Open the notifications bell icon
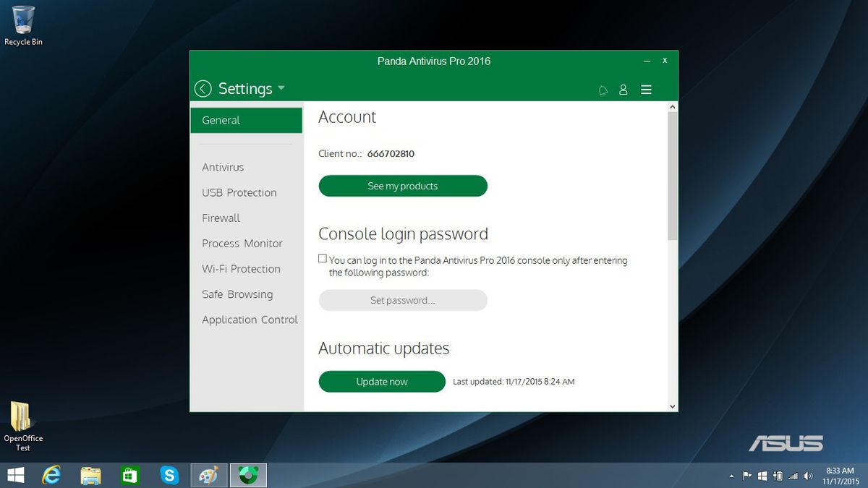This screenshot has height=488, width=868. (x=603, y=90)
